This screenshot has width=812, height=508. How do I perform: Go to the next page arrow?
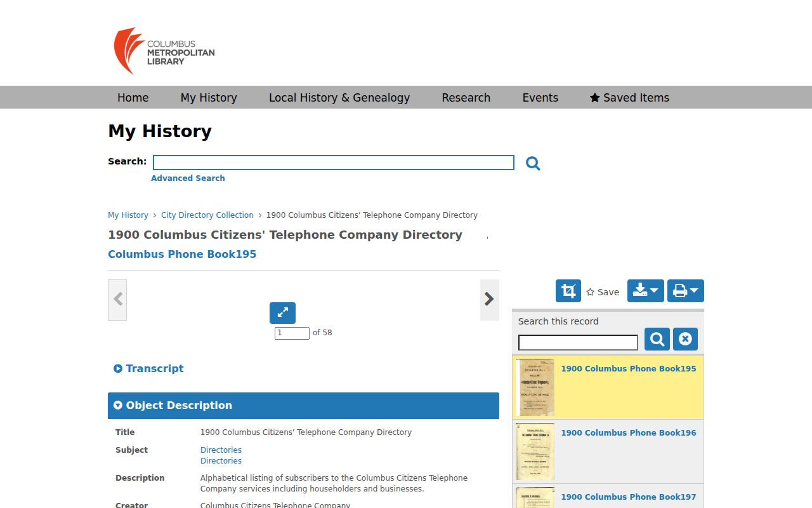[489, 300]
